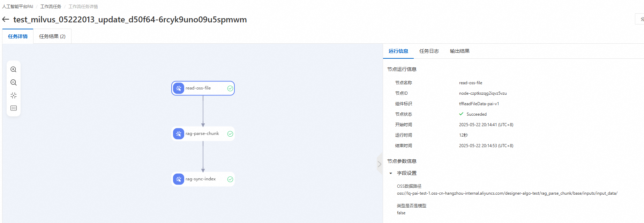Open the 任务日志 tab
The height and width of the screenshot is (223, 644).
(429, 51)
